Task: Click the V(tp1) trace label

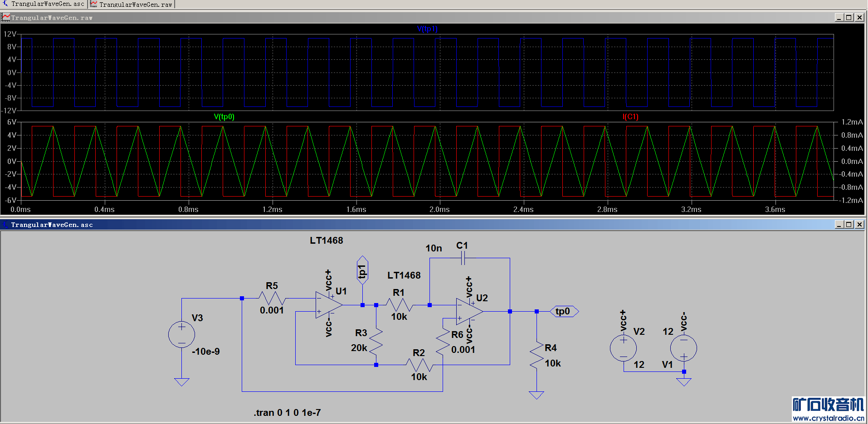Action: pos(427,29)
